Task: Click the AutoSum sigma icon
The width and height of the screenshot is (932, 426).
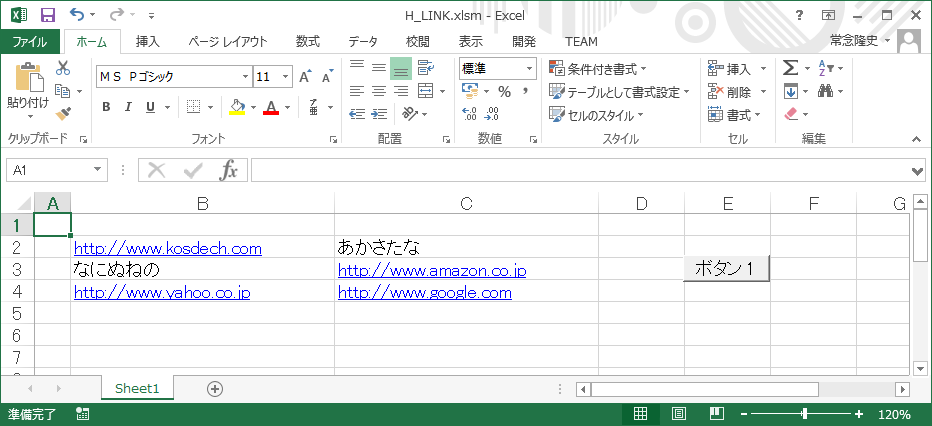Action: pyautogui.click(x=790, y=68)
